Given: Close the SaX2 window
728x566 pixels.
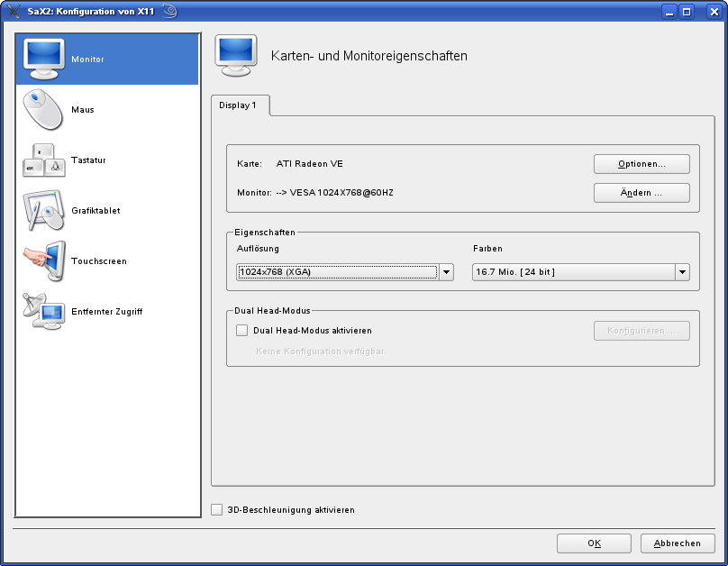Looking at the screenshot, I should coord(714,12).
